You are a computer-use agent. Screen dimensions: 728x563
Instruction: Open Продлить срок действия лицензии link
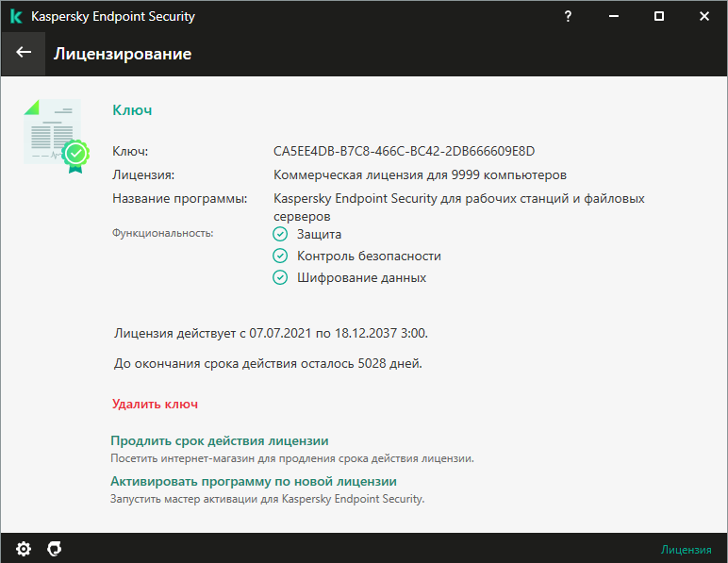coord(220,440)
